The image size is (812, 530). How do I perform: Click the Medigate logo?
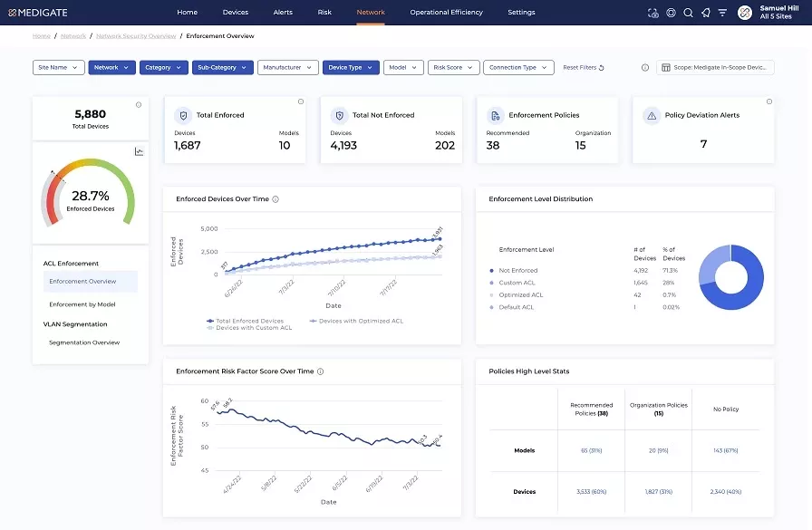pyautogui.click(x=38, y=13)
